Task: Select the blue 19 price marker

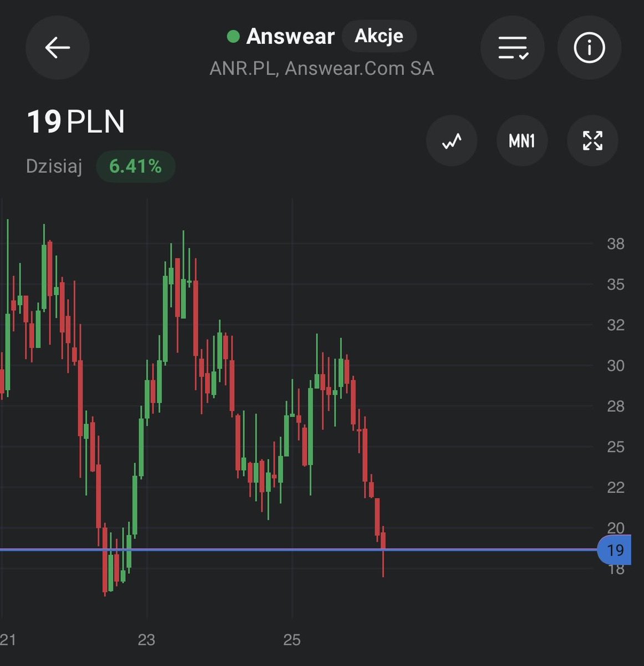Action: click(615, 550)
